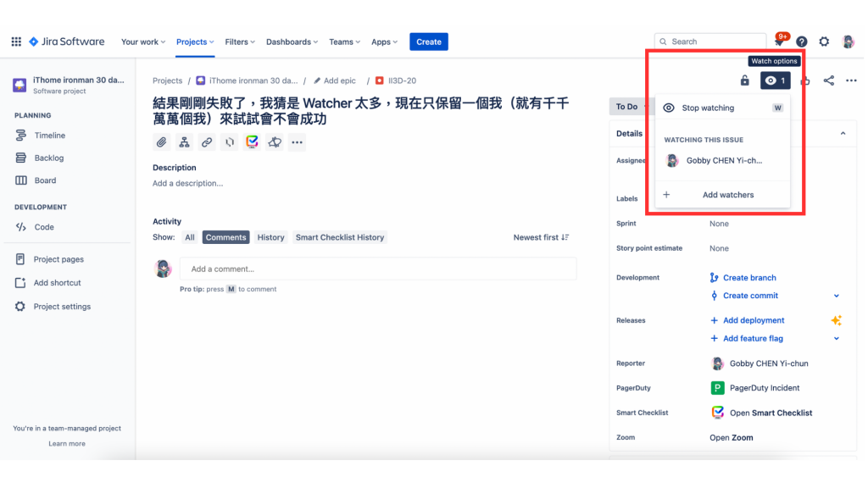Click the attach paperclip icon
Screen dimensions: 868x488
pos(161,142)
